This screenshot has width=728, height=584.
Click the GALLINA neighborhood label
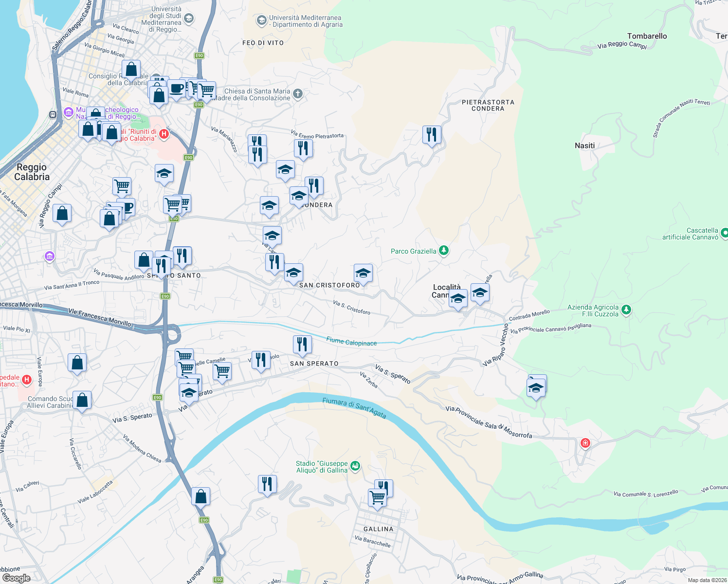[x=378, y=529]
